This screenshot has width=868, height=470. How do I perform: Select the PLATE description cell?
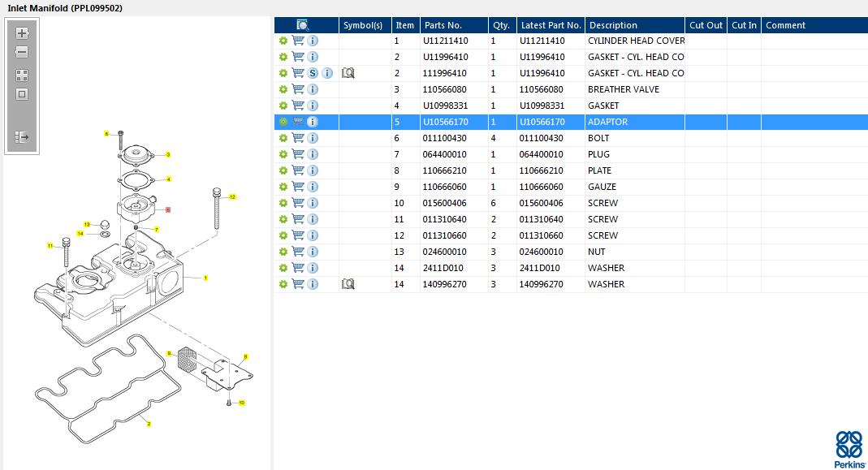pyautogui.click(x=635, y=170)
